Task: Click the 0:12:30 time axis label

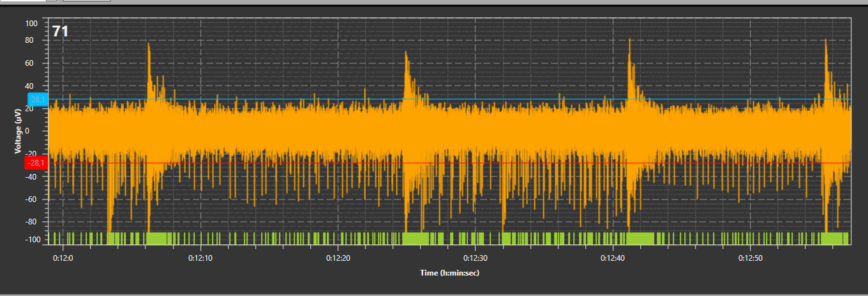Action: (x=475, y=258)
